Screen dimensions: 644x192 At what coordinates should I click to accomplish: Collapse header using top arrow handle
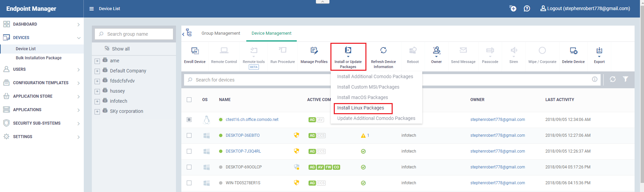[x=322, y=2]
